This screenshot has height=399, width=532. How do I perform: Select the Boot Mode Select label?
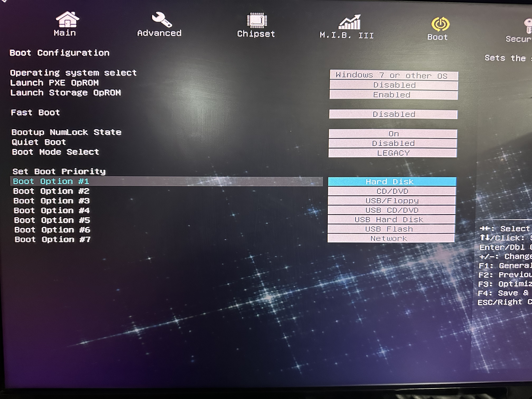[x=56, y=152]
